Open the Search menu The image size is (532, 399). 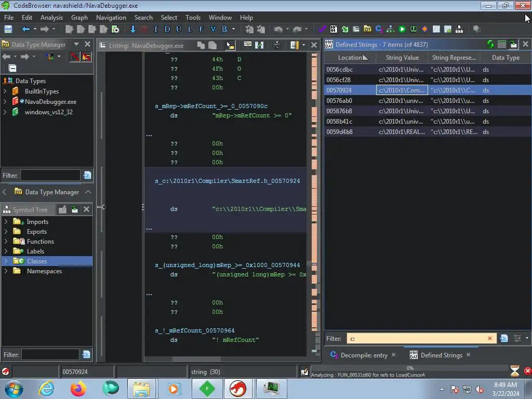click(x=143, y=17)
